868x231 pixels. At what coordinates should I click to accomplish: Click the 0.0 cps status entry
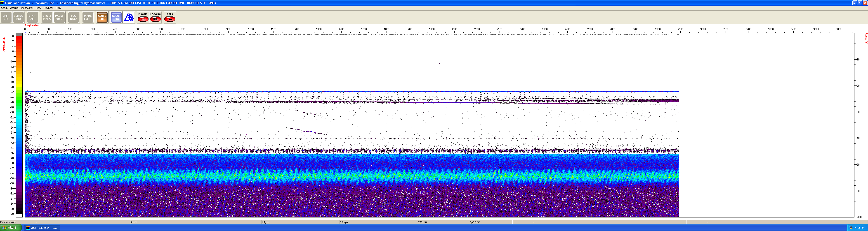(x=344, y=222)
